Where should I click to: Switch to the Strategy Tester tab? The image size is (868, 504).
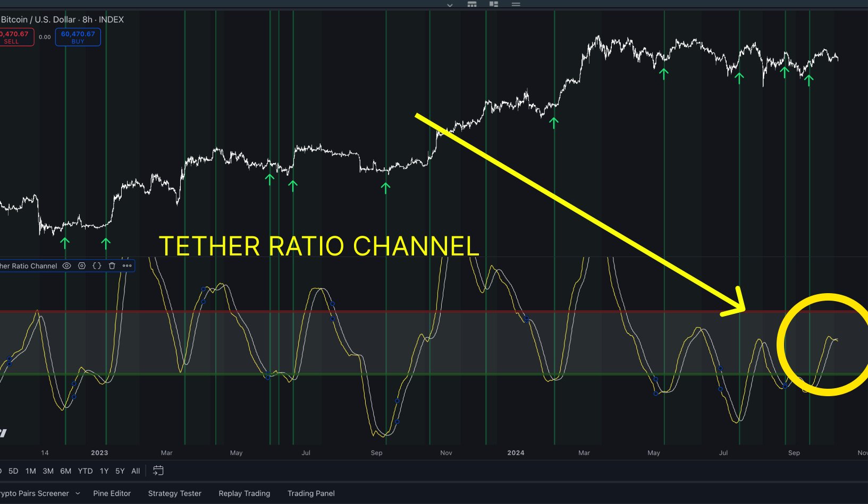coord(174,493)
